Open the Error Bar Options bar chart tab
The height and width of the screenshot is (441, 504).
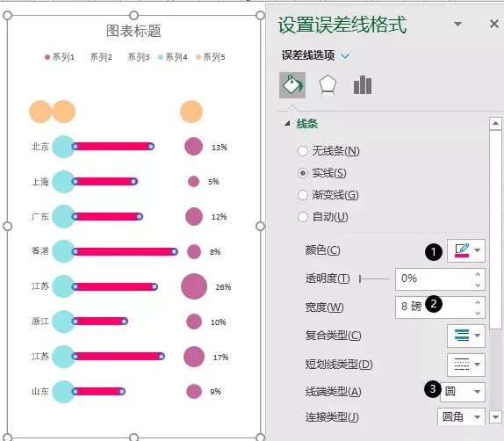pyautogui.click(x=363, y=85)
